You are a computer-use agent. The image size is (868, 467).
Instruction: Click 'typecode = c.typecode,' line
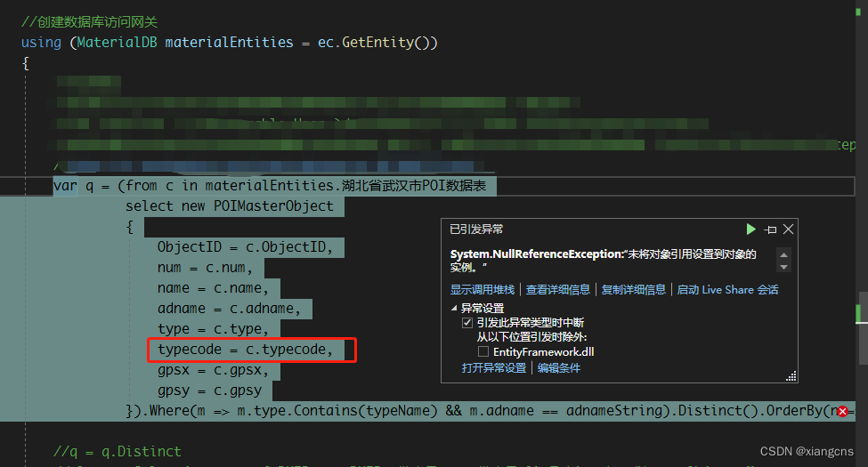tap(245, 350)
